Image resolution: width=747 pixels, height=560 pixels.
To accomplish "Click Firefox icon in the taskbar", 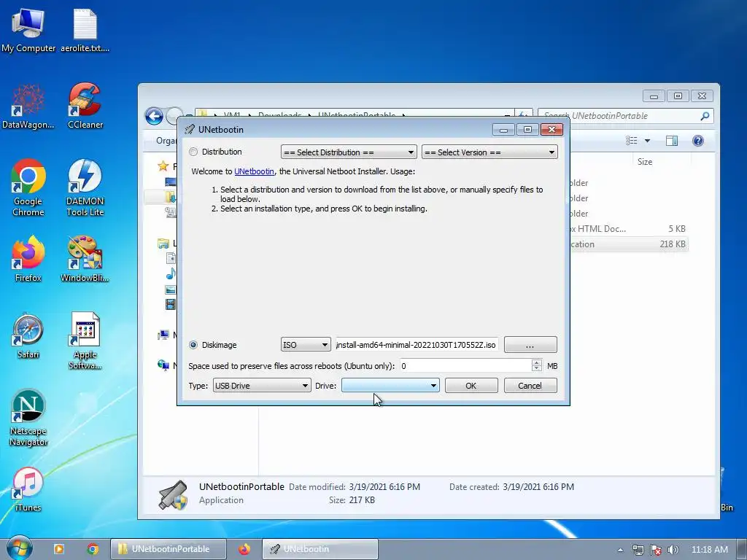I will click(x=244, y=549).
